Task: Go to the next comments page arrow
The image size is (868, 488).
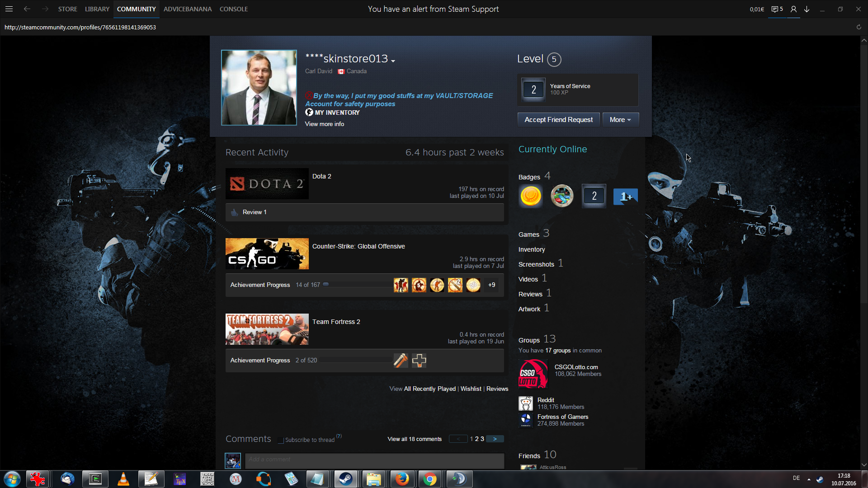Action: 495,439
